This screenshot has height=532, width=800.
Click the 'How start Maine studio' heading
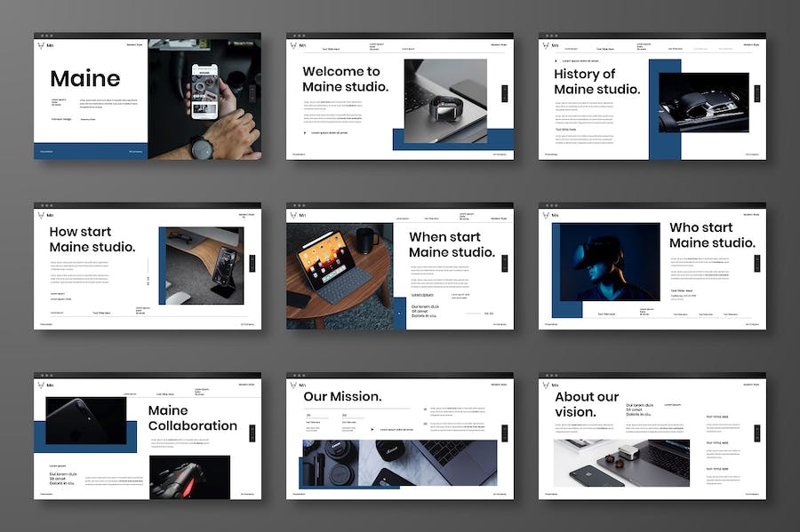coord(92,239)
